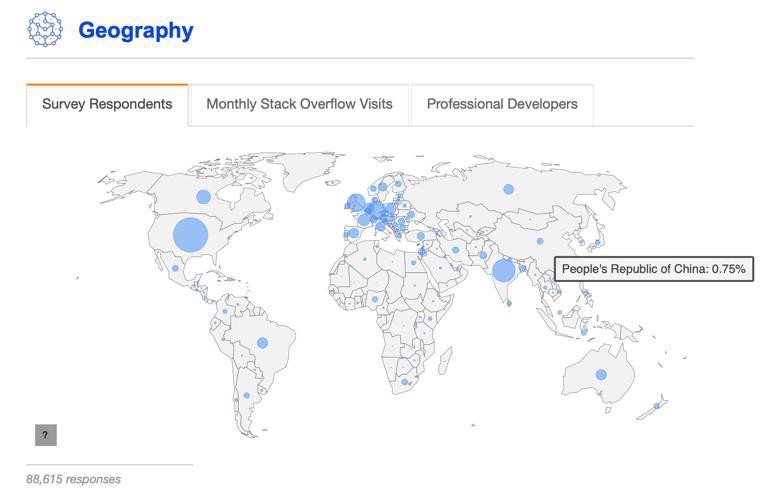Select the Australia bubble on the map
The height and width of the screenshot is (497, 765).
pos(601,375)
